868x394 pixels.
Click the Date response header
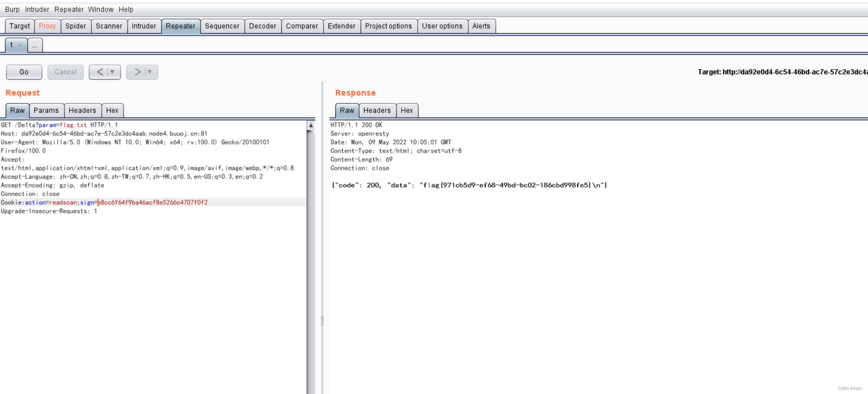click(391, 142)
